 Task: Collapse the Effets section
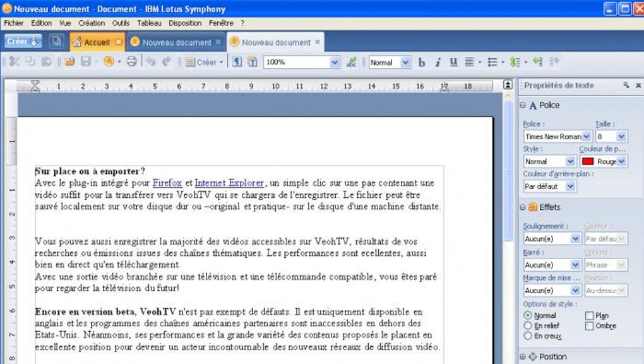click(x=523, y=207)
